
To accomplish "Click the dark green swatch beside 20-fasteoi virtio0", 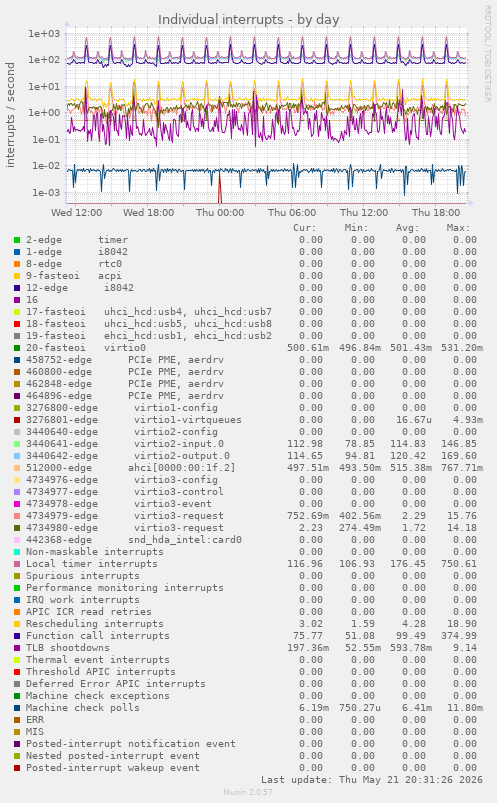I will (17, 348).
